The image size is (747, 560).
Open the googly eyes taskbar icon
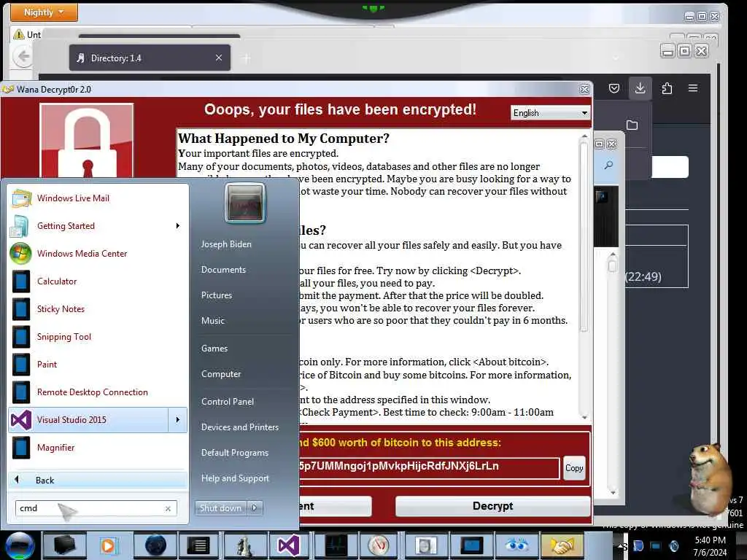[x=516, y=545]
